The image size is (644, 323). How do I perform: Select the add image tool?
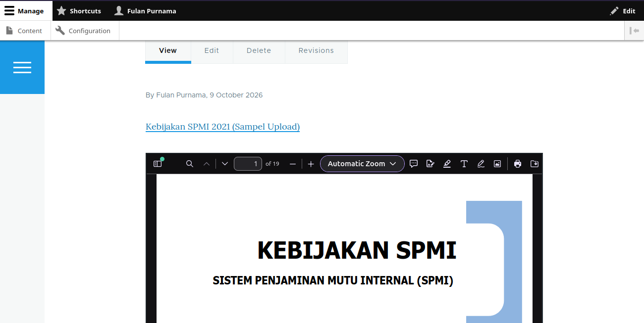[497, 164]
